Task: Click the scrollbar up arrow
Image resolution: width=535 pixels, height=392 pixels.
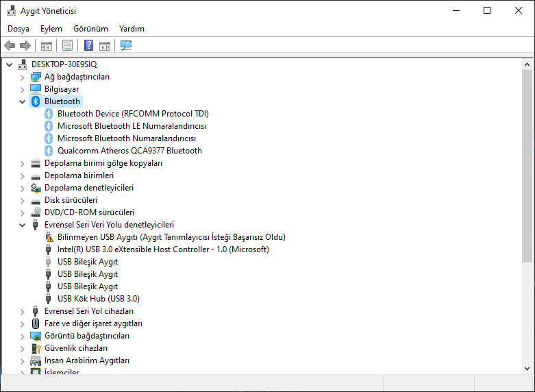Action: coord(527,64)
